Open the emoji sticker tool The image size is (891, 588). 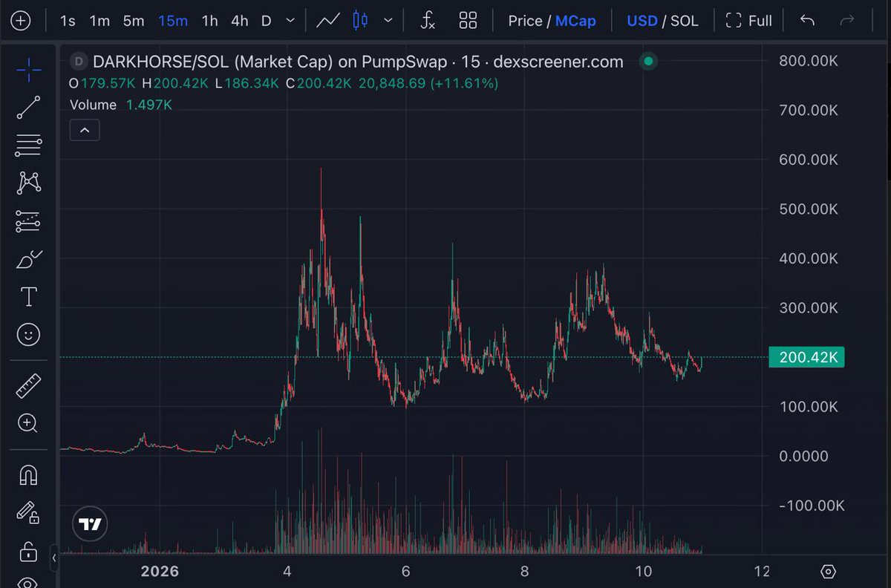point(28,334)
